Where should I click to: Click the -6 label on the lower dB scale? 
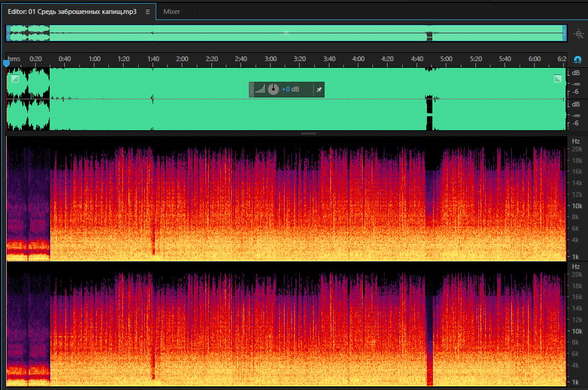(576, 123)
